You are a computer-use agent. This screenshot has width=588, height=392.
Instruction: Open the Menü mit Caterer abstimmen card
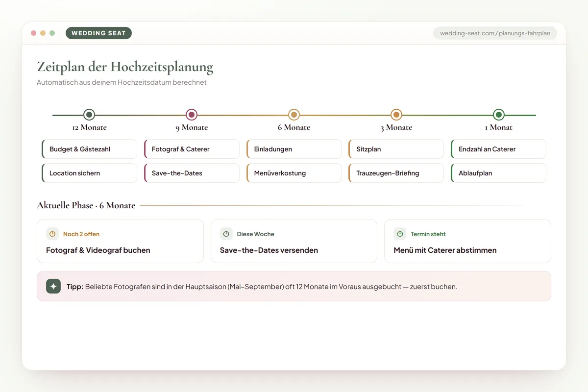pyautogui.click(x=467, y=241)
